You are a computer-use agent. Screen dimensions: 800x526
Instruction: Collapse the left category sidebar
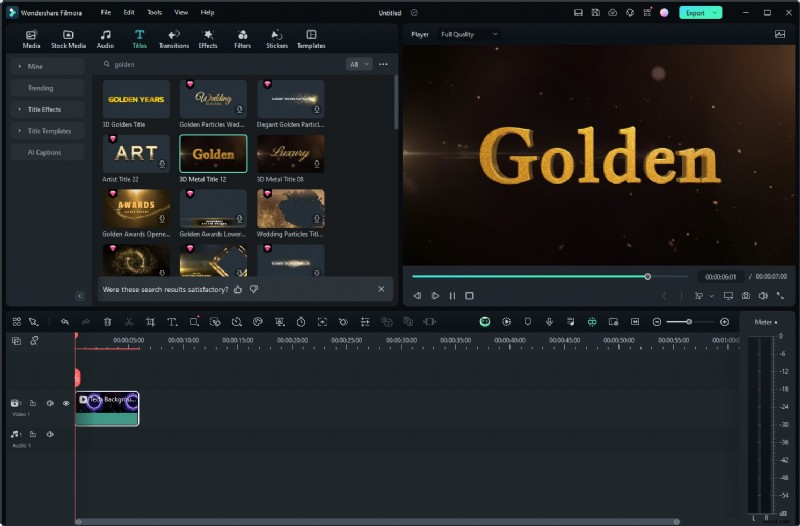[x=80, y=296]
